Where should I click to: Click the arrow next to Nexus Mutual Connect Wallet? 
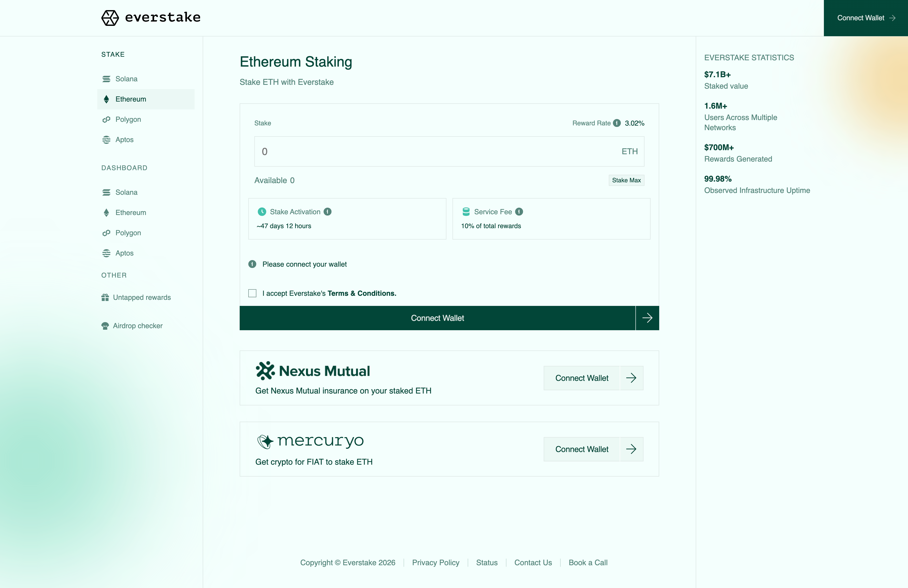(631, 378)
